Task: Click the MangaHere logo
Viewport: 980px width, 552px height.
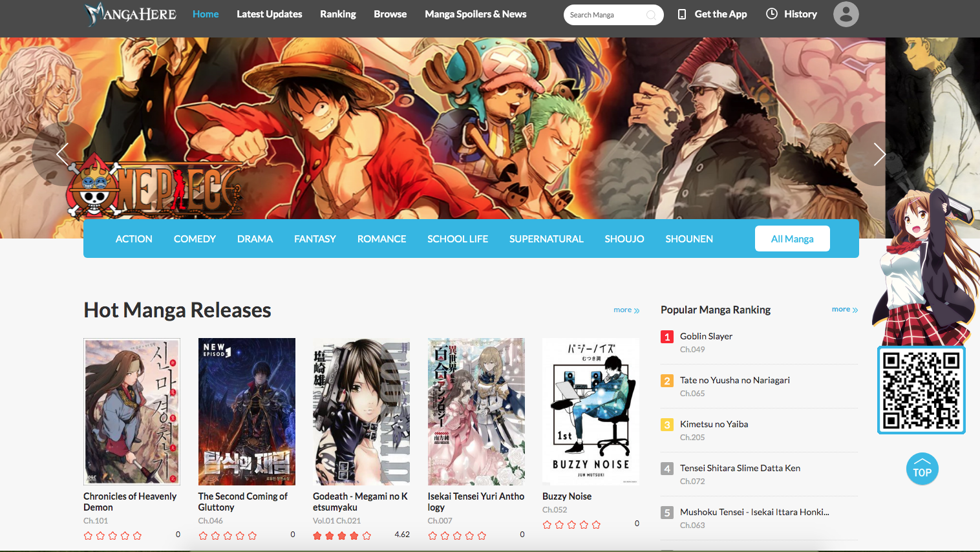Action: point(130,14)
